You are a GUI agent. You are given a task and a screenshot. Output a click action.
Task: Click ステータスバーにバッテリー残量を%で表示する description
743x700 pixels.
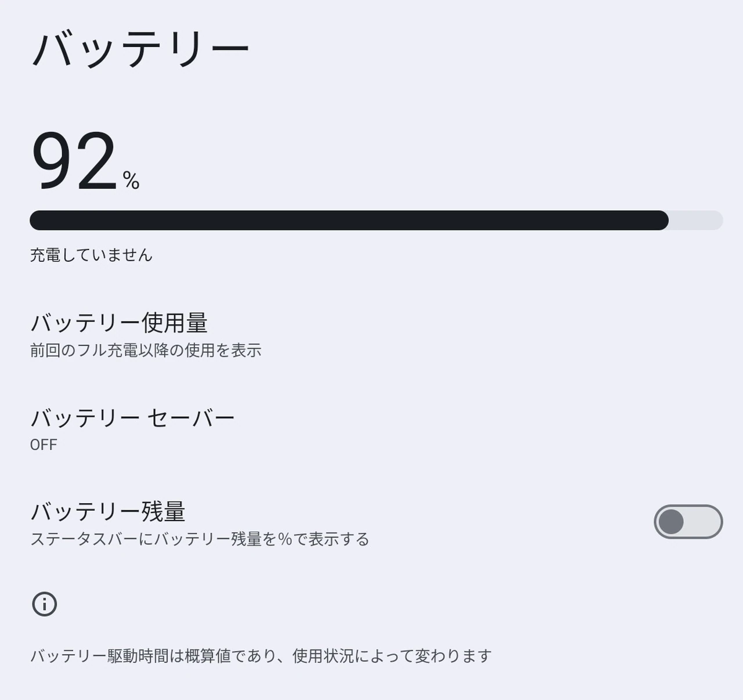tap(200, 539)
